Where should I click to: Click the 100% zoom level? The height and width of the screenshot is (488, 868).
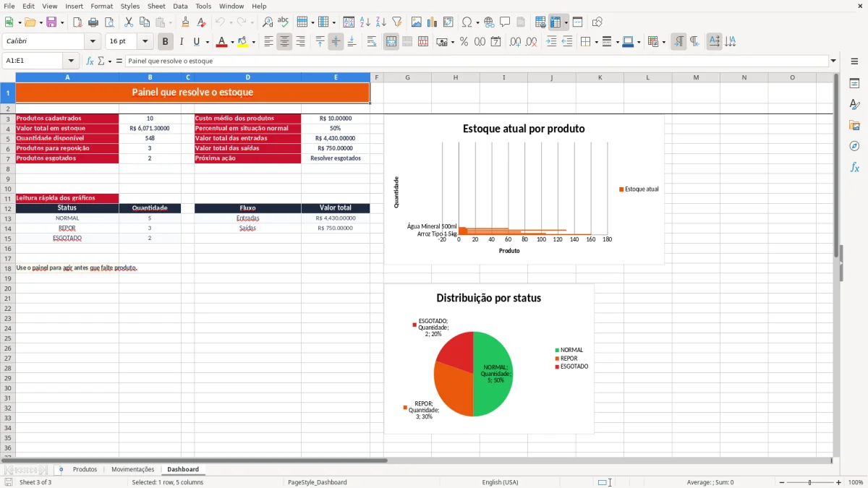coord(856,482)
